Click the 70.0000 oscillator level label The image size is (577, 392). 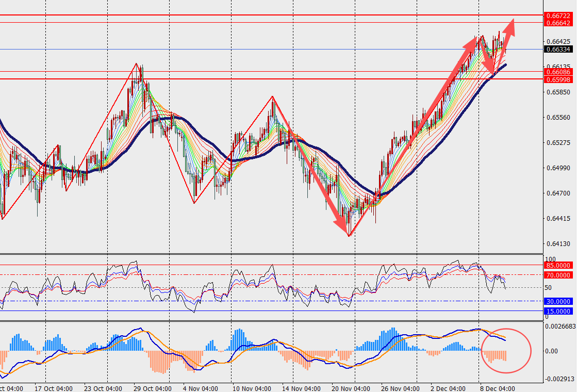tap(558, 275)
